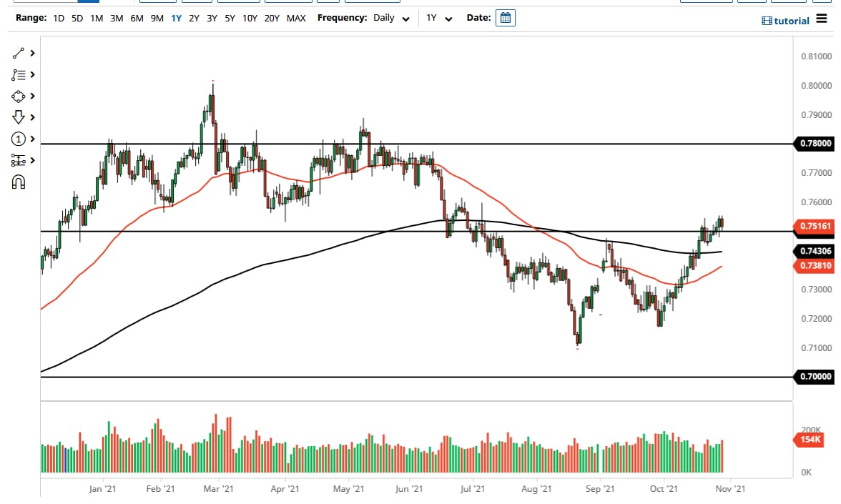Click the tutorial video icon
Image resolution: width=841 pixels, height=504 pixels.
pos(767,21)
